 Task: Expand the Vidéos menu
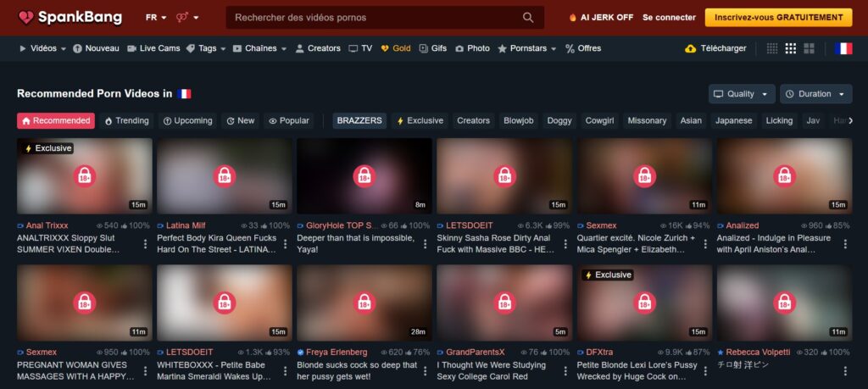click(x=42, y=48)
